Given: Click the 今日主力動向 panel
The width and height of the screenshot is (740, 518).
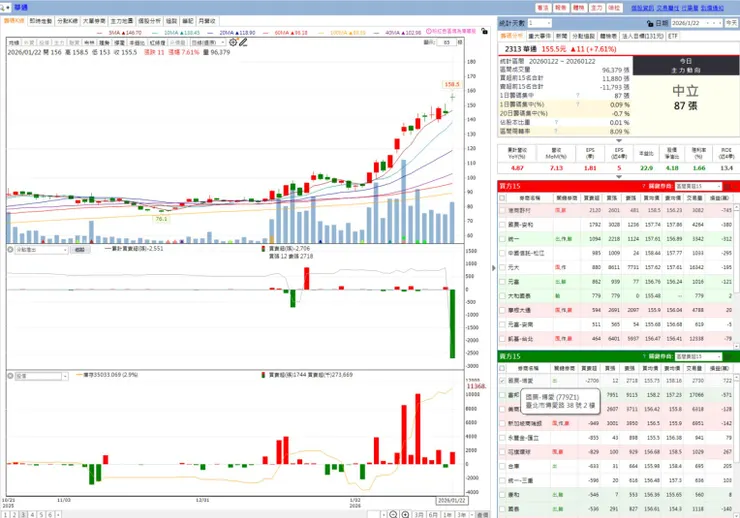Looking at the screenshot, I should click(686, 96).
